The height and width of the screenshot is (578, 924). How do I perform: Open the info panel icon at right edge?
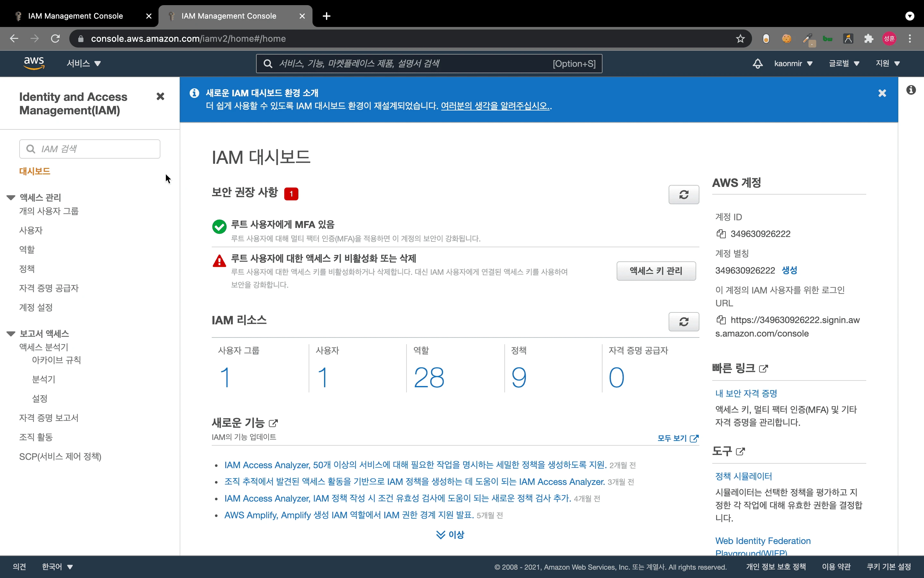pyautogui.click(x=911, y=90)
